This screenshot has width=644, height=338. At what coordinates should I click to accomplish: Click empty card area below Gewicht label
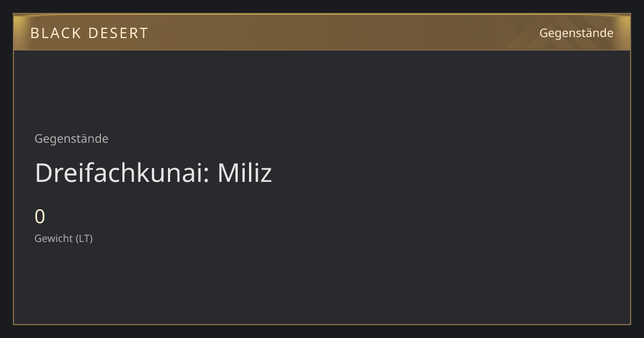(322, 284)
